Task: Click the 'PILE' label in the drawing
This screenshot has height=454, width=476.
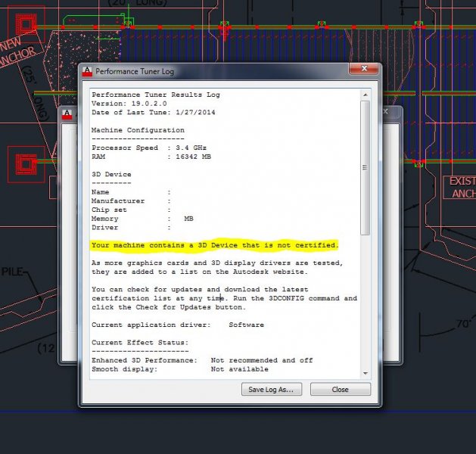Action: point(12,272)
